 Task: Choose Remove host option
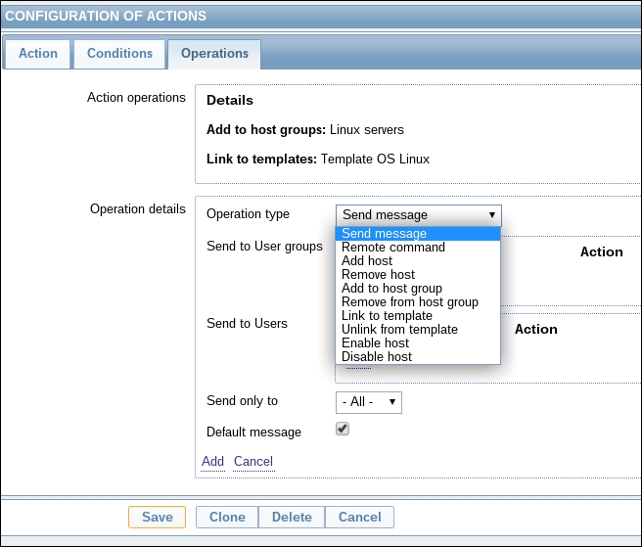pyautogui.click(x=378, y=275)
